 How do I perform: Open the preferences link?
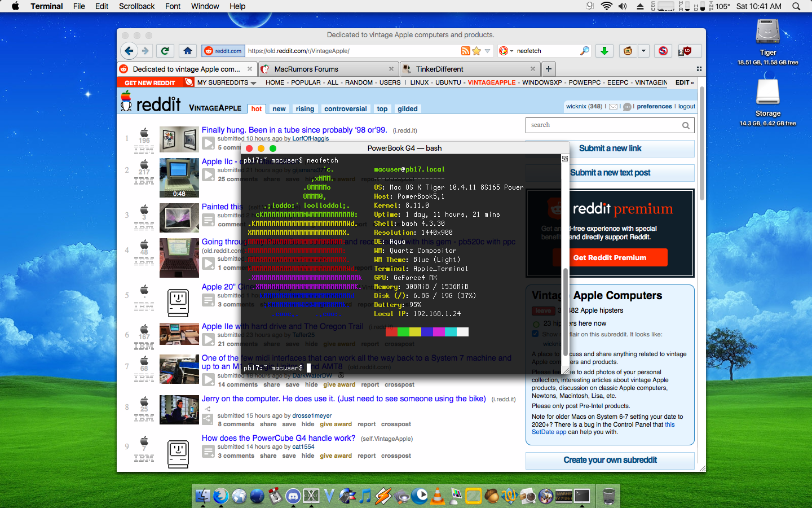point(654,106)
